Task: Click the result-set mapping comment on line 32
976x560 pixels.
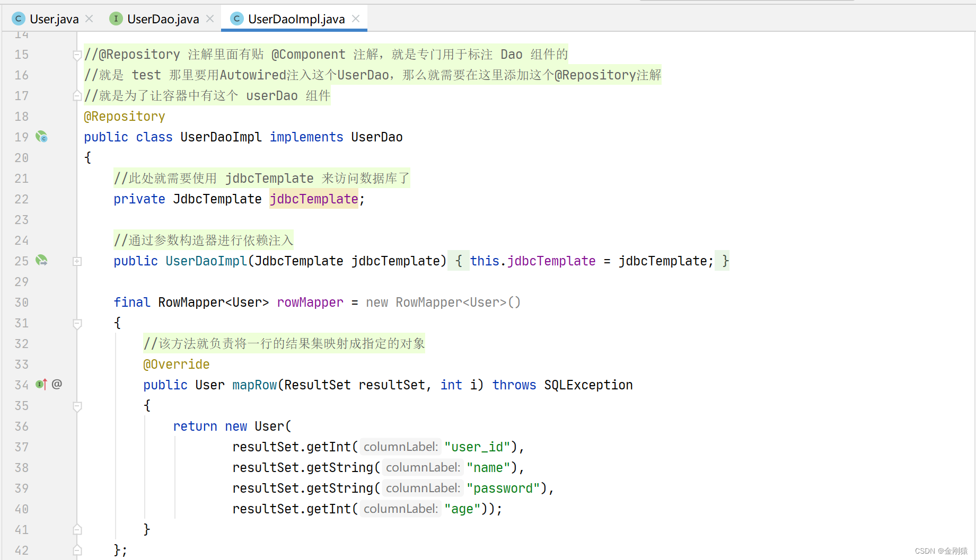Action: coord(284,344)
